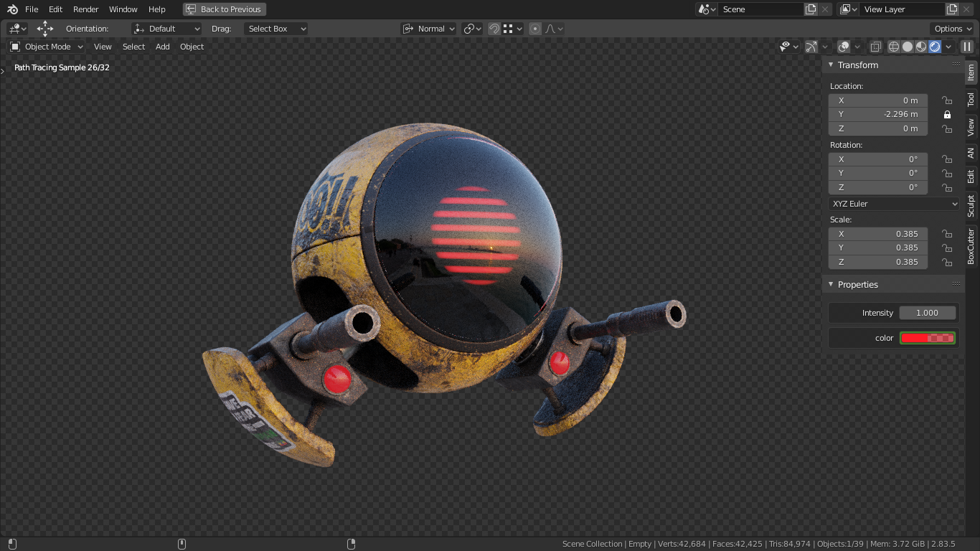Open the Select Box drag dropdown
The image size is (980, 551).
pyautogui.click(x=275, y=29)
